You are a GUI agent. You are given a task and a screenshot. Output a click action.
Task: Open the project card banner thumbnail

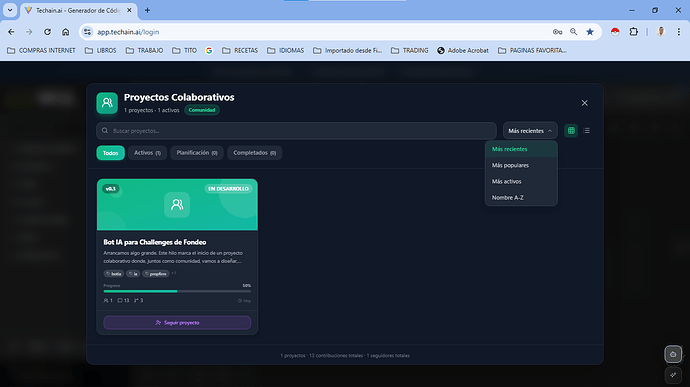pos(177,204)
